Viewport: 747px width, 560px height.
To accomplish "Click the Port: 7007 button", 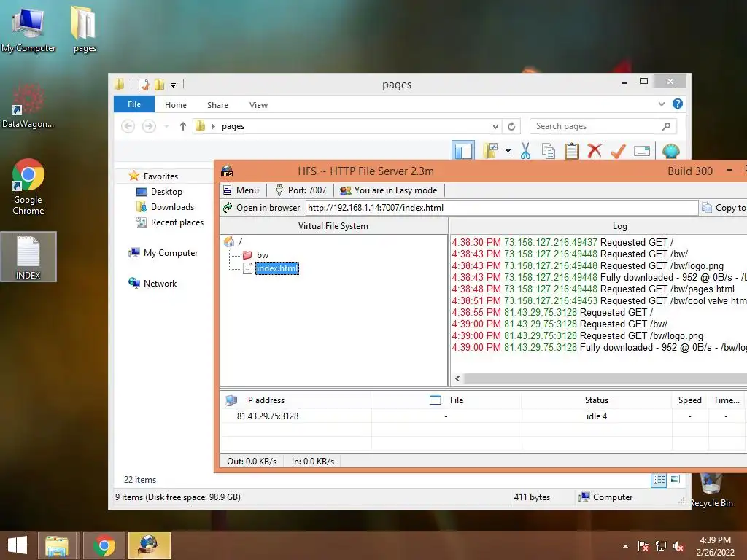I will [301, 190].
